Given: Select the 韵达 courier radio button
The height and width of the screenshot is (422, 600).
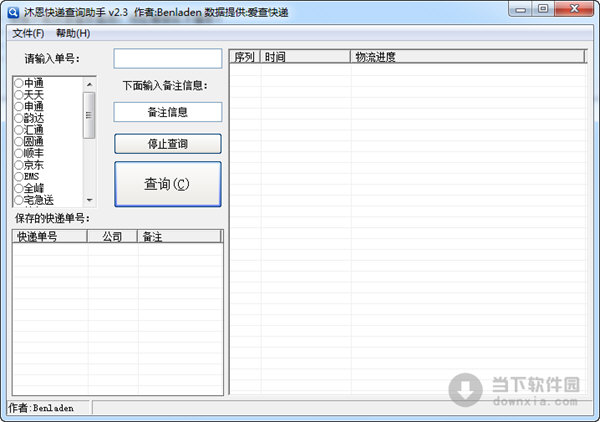Looking at the screenshot, I should (19, 118).
